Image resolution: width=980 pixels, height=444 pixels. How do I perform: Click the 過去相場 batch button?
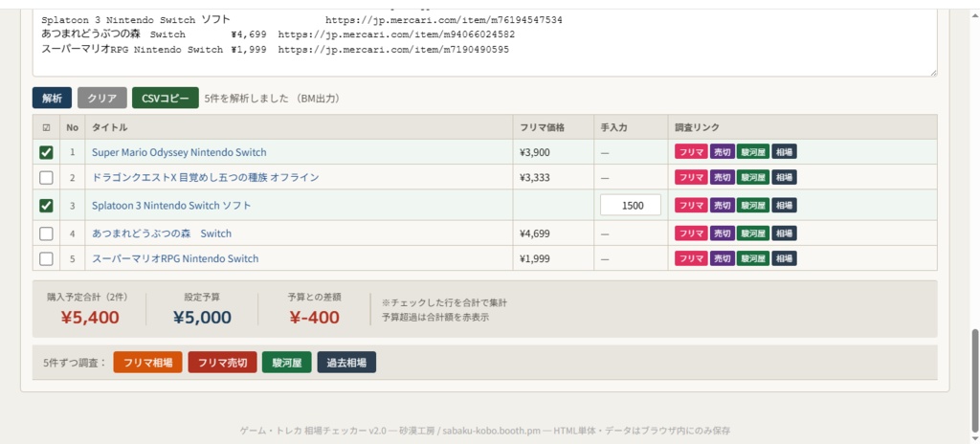[x=346, y=362]
